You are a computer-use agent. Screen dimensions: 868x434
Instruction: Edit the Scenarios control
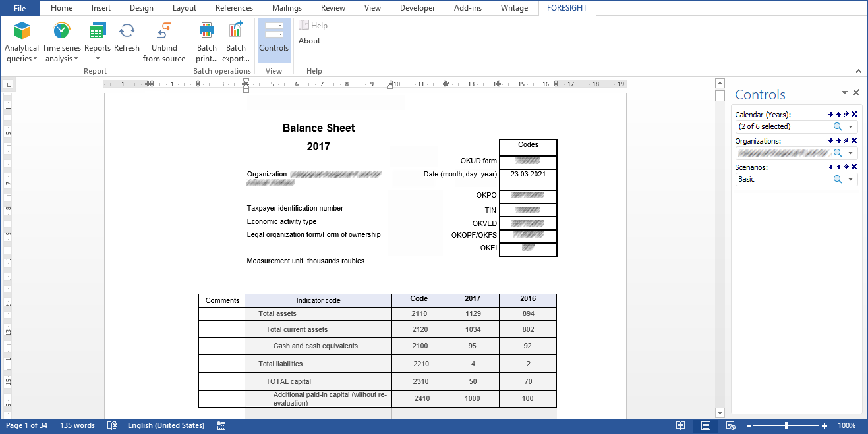coord(846,167)
